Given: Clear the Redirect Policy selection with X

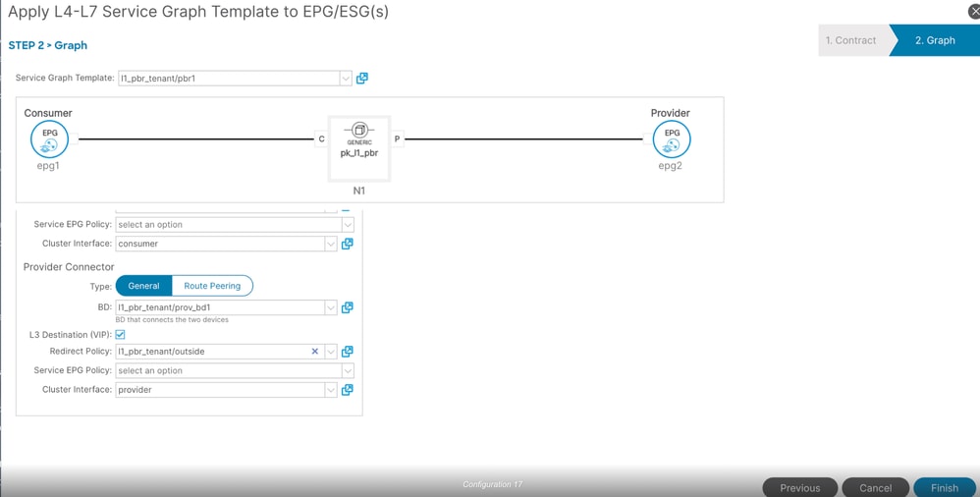Looking at the screenshot, I should tap(315, 352).
